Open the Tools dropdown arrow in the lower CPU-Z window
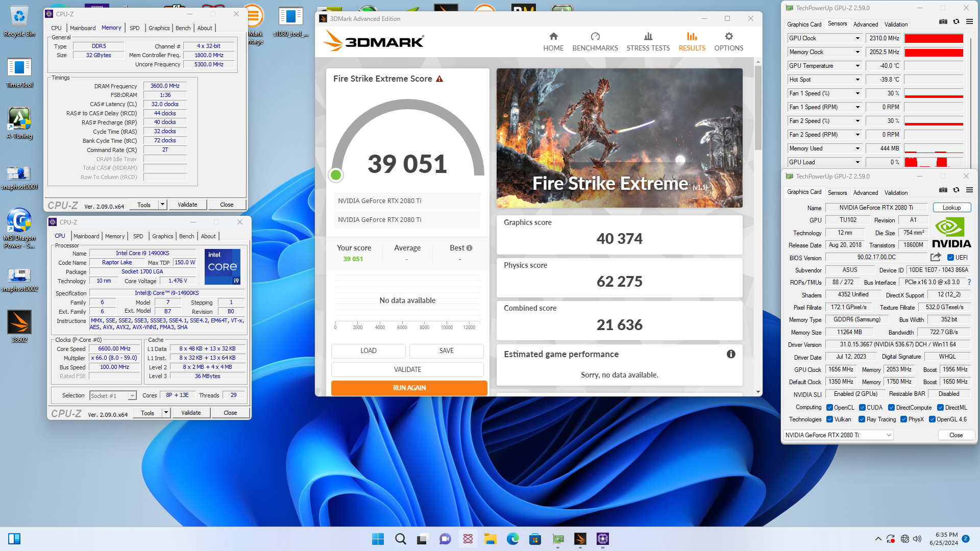980x551 pixels. click(166, 413)
